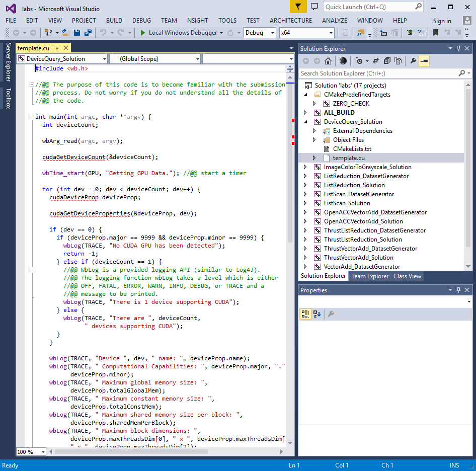This screenshot has width=476, height=471.
Task: Click the feedback speech bubble icon
Action: tap(314, 7)
